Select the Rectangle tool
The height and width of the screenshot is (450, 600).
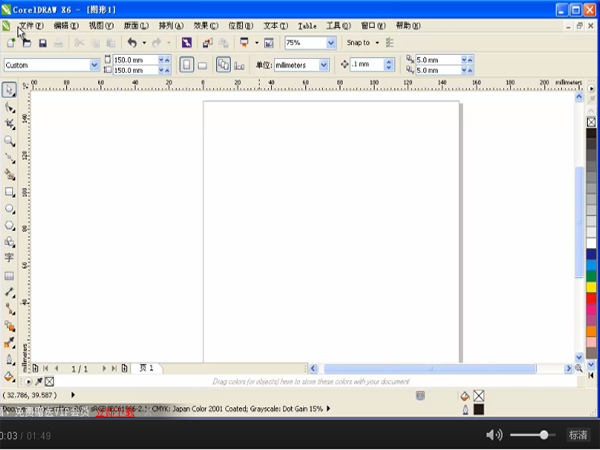(10, 192)
